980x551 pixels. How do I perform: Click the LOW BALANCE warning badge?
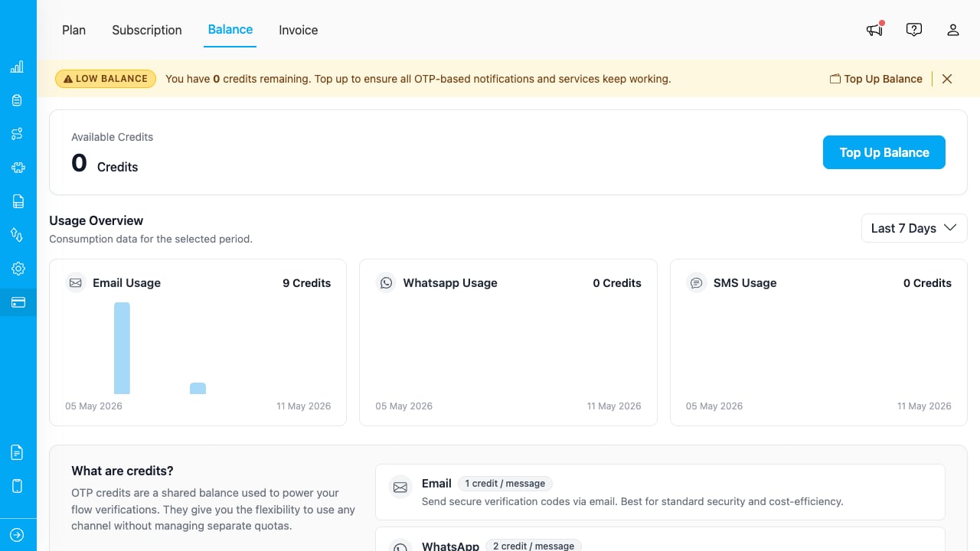[x=106, y=79]
